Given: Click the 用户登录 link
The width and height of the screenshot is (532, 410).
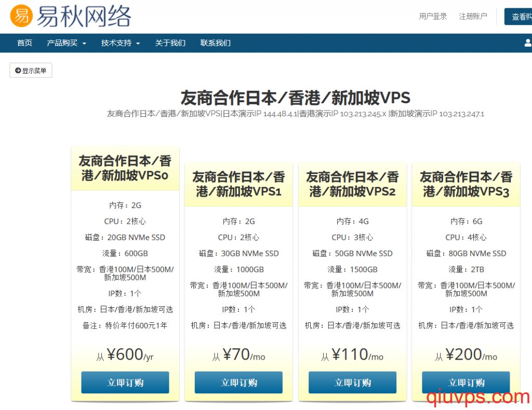Looking at the screenshot, I should 433,16.
